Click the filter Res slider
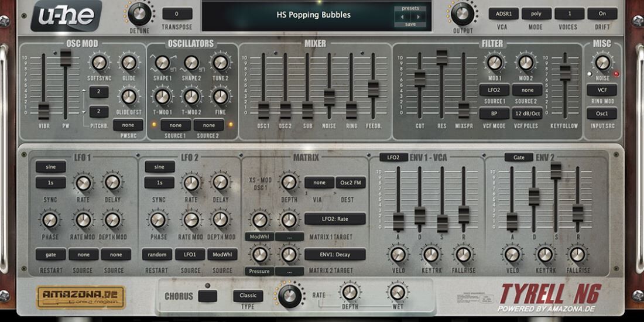Image resolution: width=644 pixels, height=322 pixels. click(x=441, y=57)
